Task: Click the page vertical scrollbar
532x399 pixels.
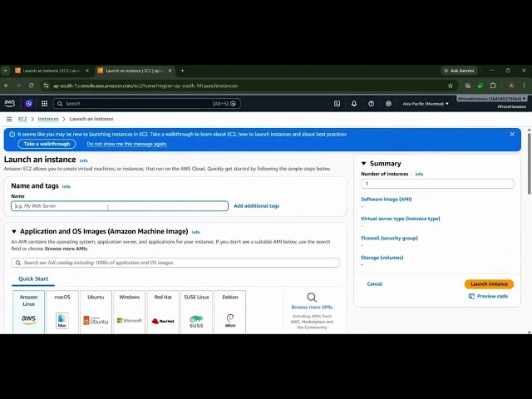Action: [529, 164]
